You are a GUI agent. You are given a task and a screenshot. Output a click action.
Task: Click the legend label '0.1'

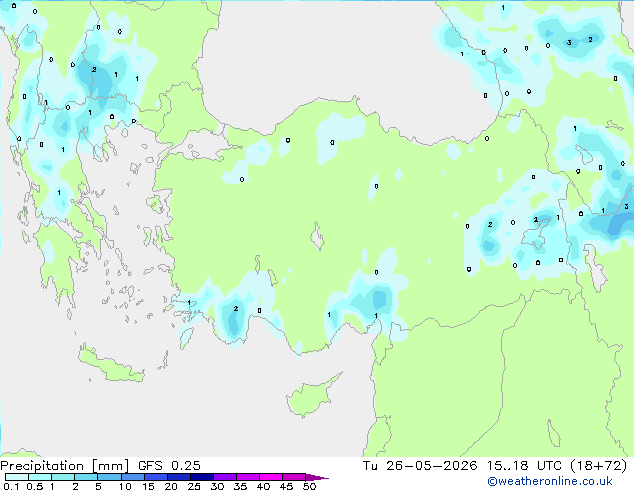(12, 486)
